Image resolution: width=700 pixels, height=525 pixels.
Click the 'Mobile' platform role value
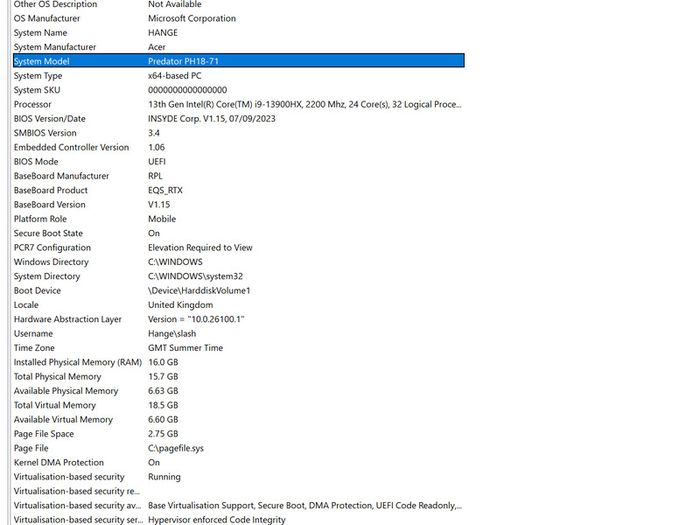[162, 219]
